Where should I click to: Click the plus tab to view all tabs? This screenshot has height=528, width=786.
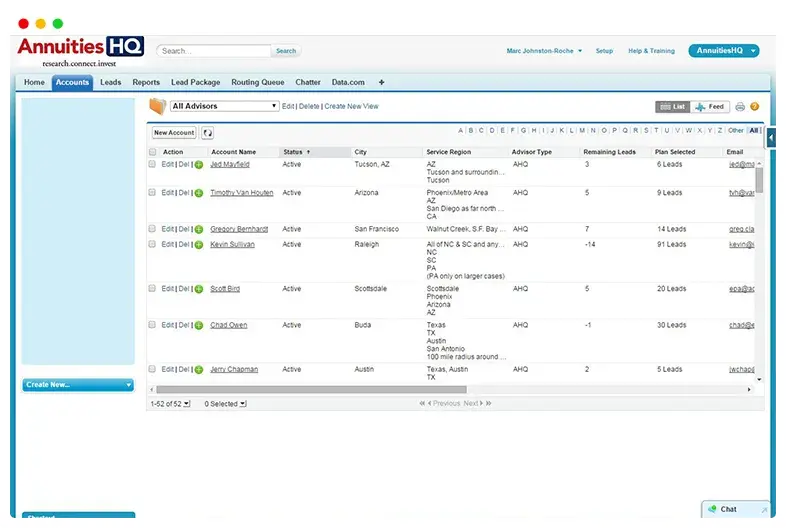381,82
